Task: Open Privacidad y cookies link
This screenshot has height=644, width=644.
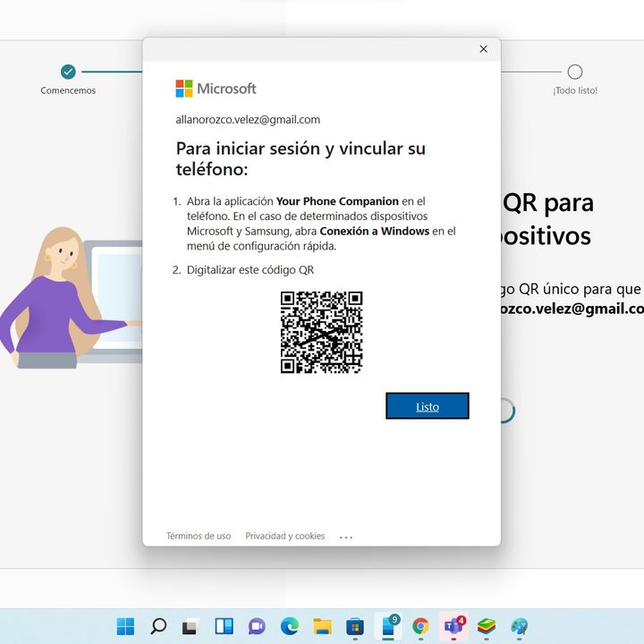Action: tap(285, 536)
